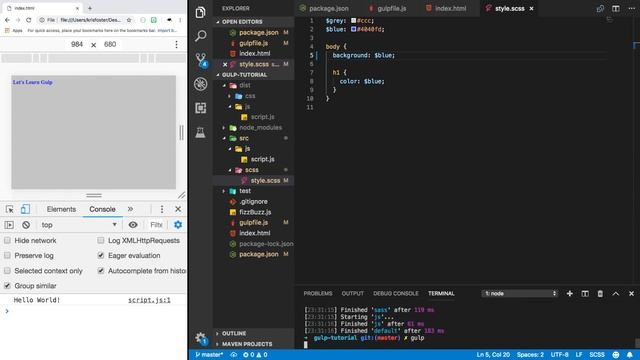Expand the node_modules folder
Viewport: 640px width, 360px height.
pos(224,128)
